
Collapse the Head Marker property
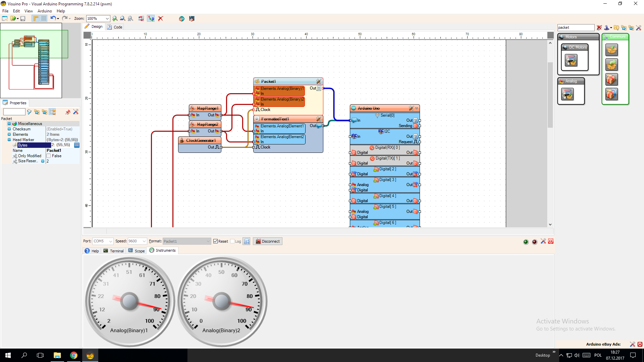(x=9, y=140)
